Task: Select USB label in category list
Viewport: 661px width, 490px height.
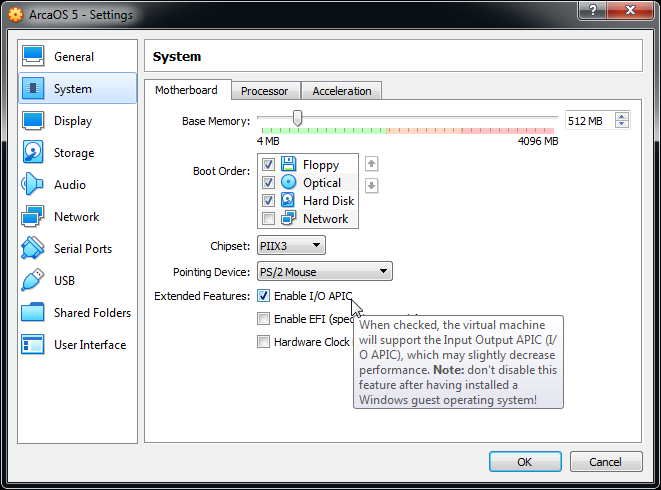Action: point(64,280)
